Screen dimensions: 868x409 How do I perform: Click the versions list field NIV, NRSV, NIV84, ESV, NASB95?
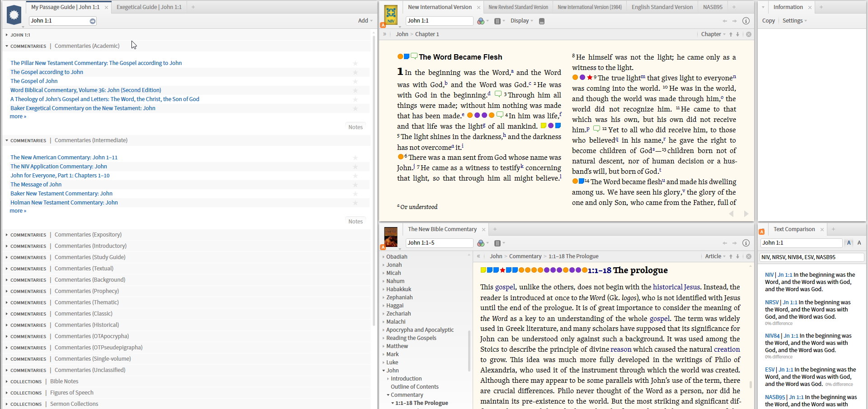(x=812, y=257)
